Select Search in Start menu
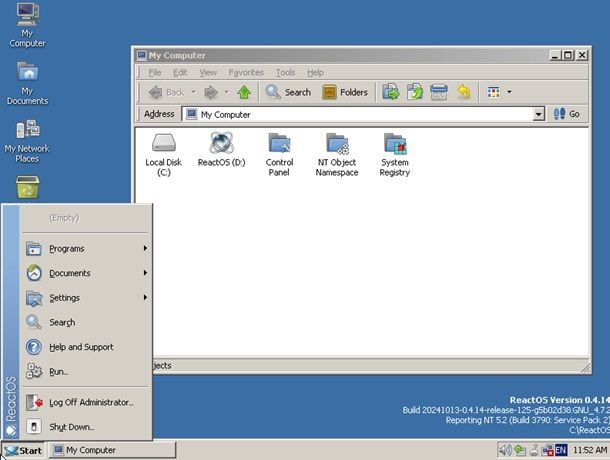This screenshot has height=460, width=610. (x=86, y=322)
